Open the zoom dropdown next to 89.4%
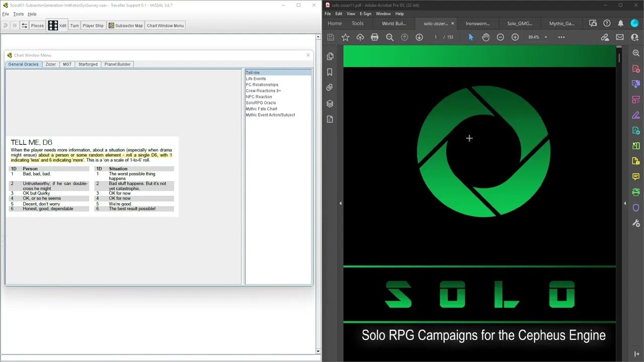 (546, 37)
